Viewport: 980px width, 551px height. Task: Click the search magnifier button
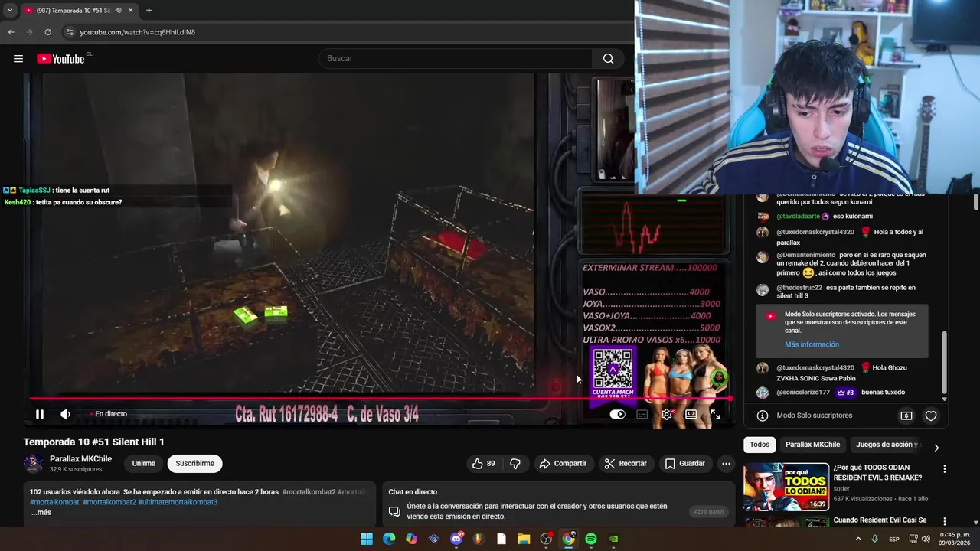point(608,59)
